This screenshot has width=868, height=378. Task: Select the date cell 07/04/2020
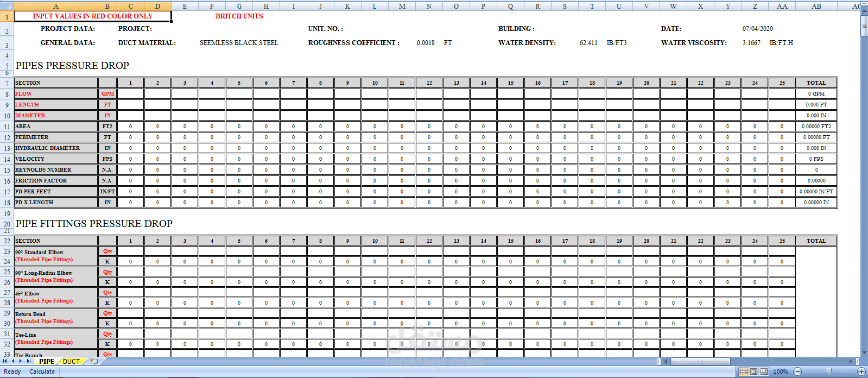(x=758, y=29)
